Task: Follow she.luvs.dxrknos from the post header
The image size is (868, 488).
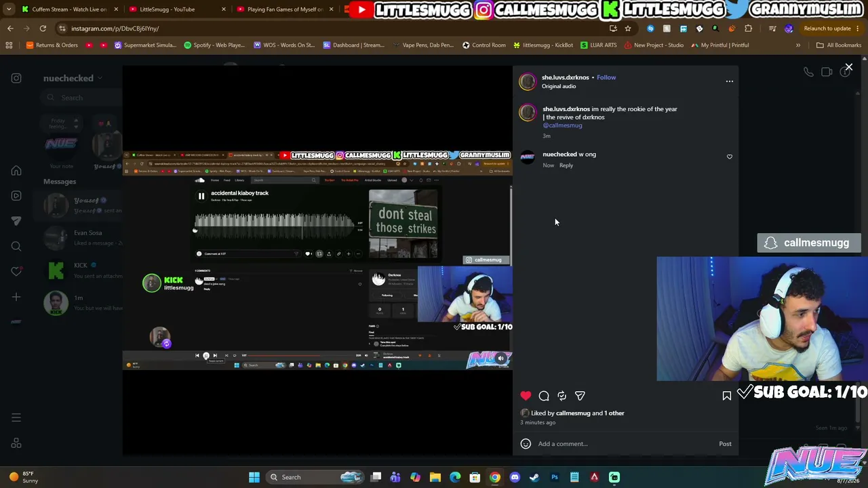Action: 606,77
